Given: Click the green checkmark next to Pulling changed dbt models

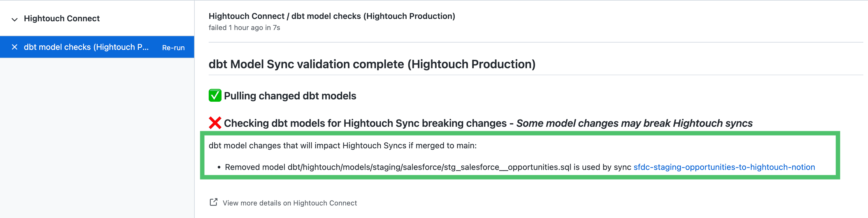Looking at the screenshot, I should point(215,95).
